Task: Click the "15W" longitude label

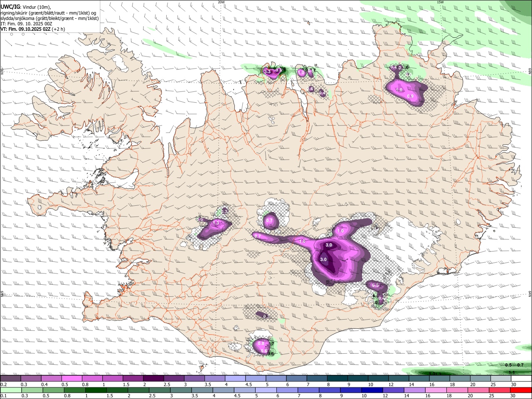Action: click(x=440, y=2)
